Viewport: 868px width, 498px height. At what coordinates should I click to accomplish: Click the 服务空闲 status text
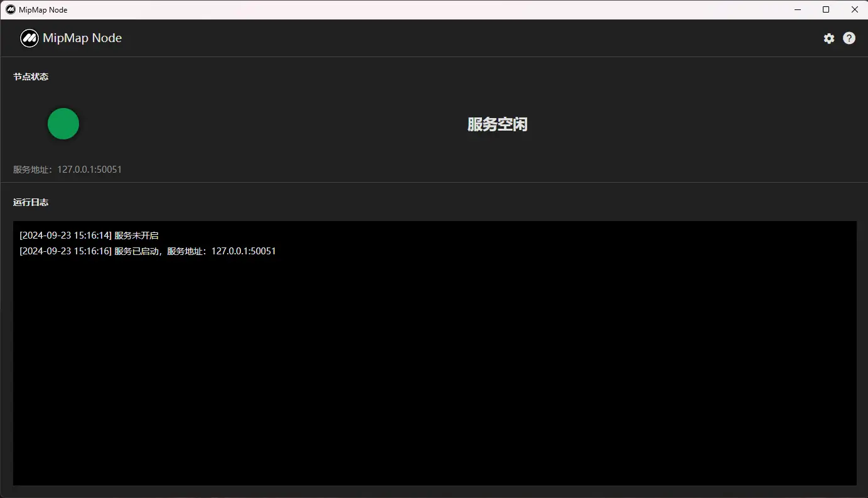pyautogui.click(x=497, y=124)
